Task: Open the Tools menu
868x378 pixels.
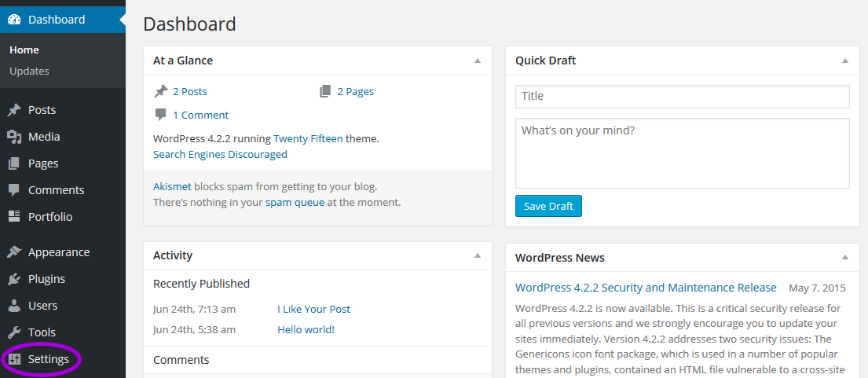Action: pos(63,332)
